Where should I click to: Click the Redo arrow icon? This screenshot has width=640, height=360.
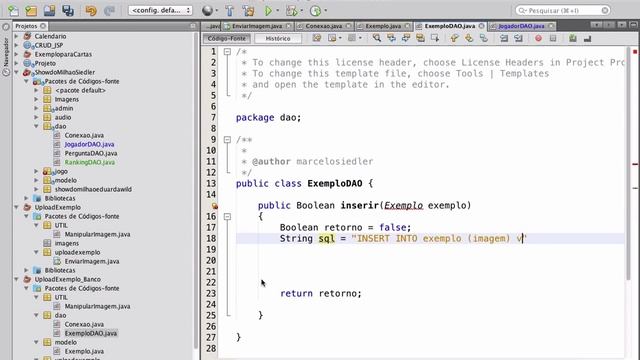[109, 10]
